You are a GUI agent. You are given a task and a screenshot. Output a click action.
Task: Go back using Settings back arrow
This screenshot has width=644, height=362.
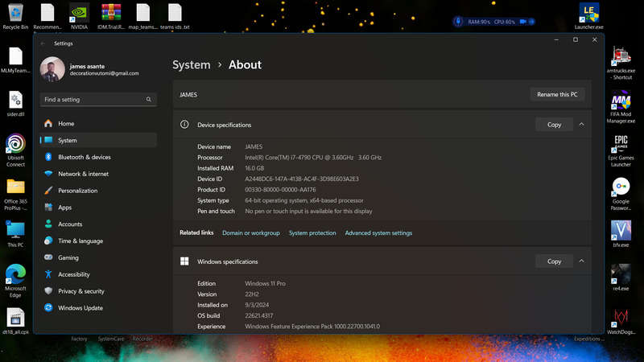point(43,43)
